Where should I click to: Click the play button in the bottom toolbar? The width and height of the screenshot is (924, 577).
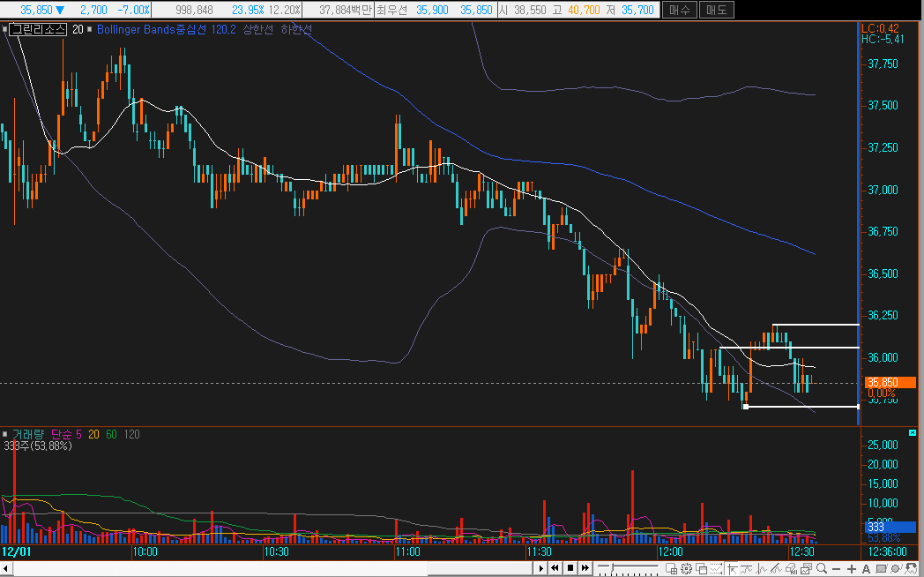pyautogui.click(x=541, y=568)
